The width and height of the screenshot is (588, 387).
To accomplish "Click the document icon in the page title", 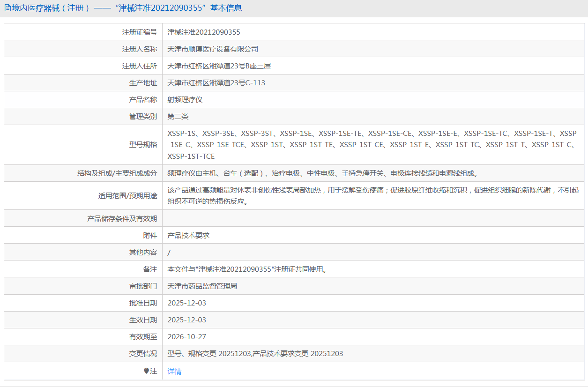I will pyautogui.click(x=7, y=8).
